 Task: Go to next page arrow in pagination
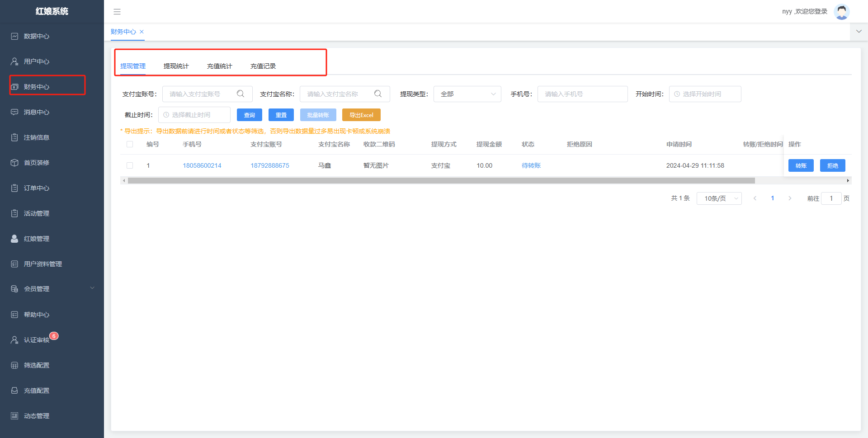[x=790, y=198]
